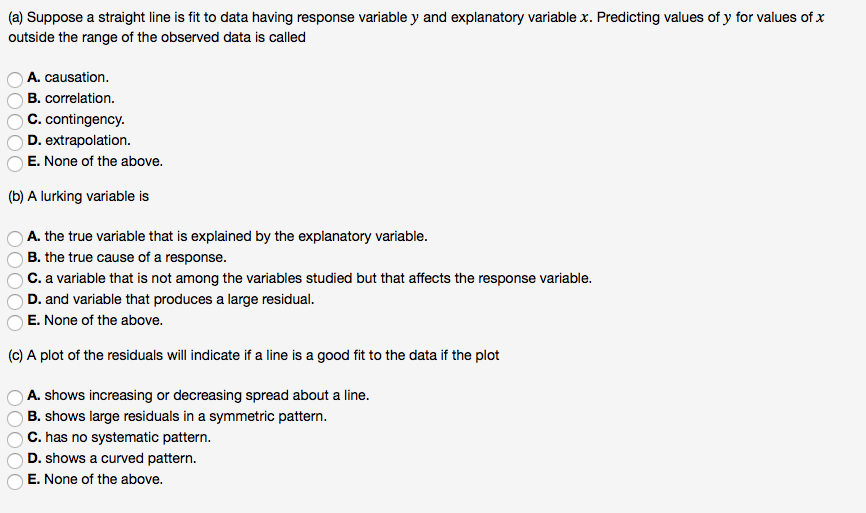The height and width of the screenshot is (513, 866).
Task: Choose E None of the above in part (b)
Action: [15, 322]
